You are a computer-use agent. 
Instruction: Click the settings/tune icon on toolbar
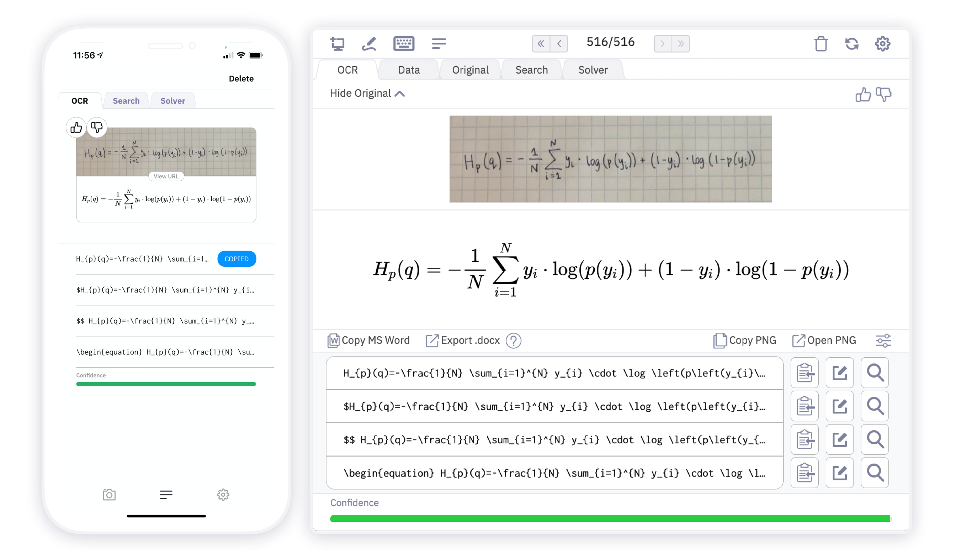884,341
